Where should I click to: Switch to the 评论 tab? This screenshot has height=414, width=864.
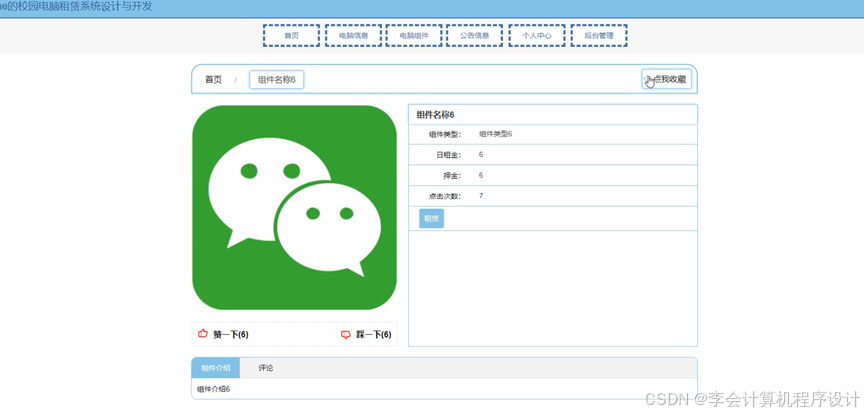[x=266, y=368]
